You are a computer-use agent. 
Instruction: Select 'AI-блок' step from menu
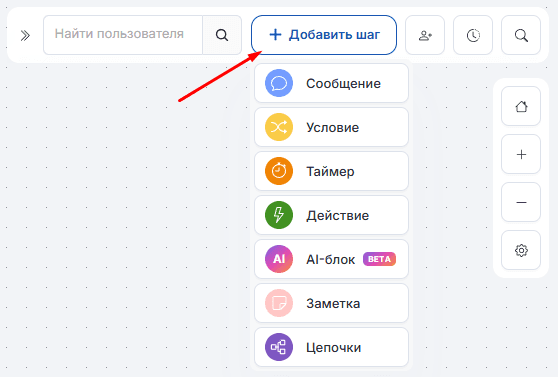click(331, 259)
